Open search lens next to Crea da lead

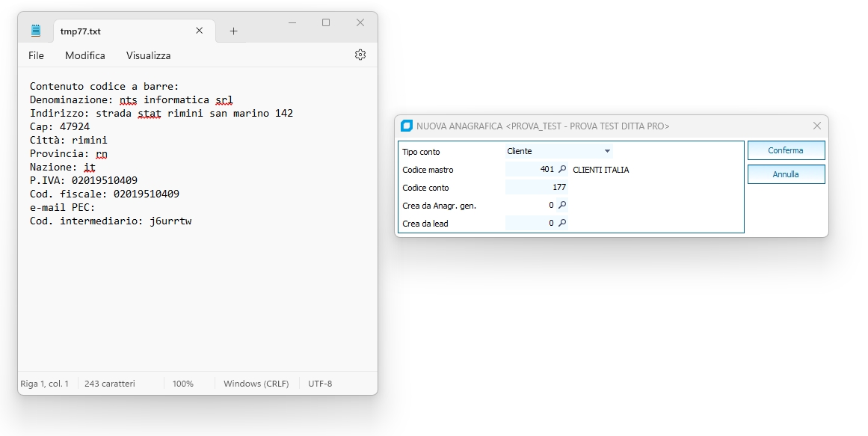[x=562, y=224]
